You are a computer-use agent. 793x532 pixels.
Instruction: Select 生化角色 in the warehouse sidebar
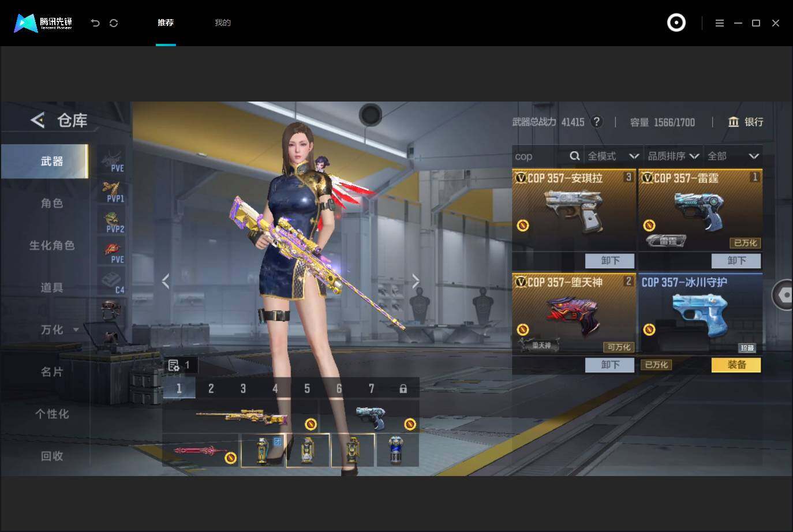tap(51, 245)
